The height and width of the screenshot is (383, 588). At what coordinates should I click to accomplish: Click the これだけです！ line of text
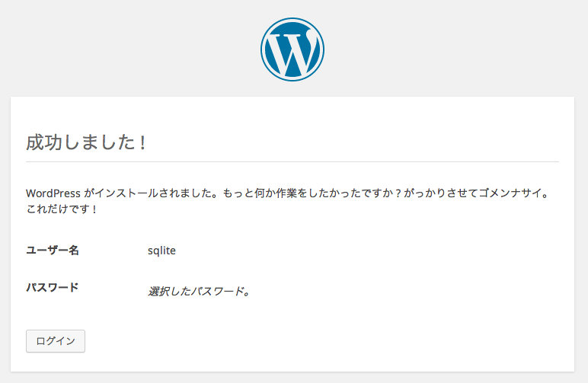[x=62, y=209]
